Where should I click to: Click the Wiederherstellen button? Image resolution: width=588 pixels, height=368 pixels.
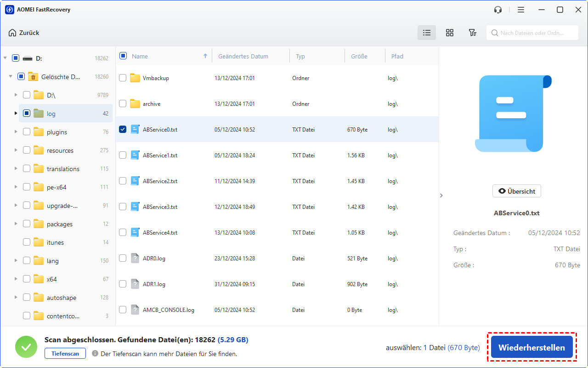pos(531,348)
